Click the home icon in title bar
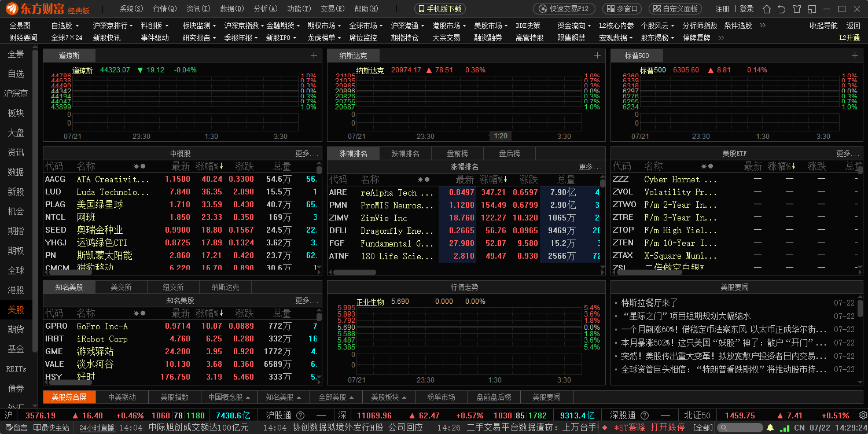Viewport: 868px width, 434px height. tap(767, 9)
